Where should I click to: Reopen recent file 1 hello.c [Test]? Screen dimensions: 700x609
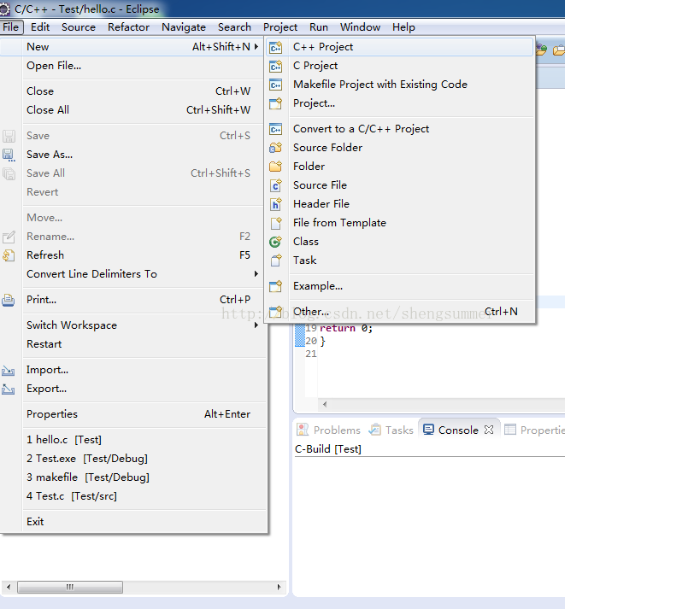(132, 440)
